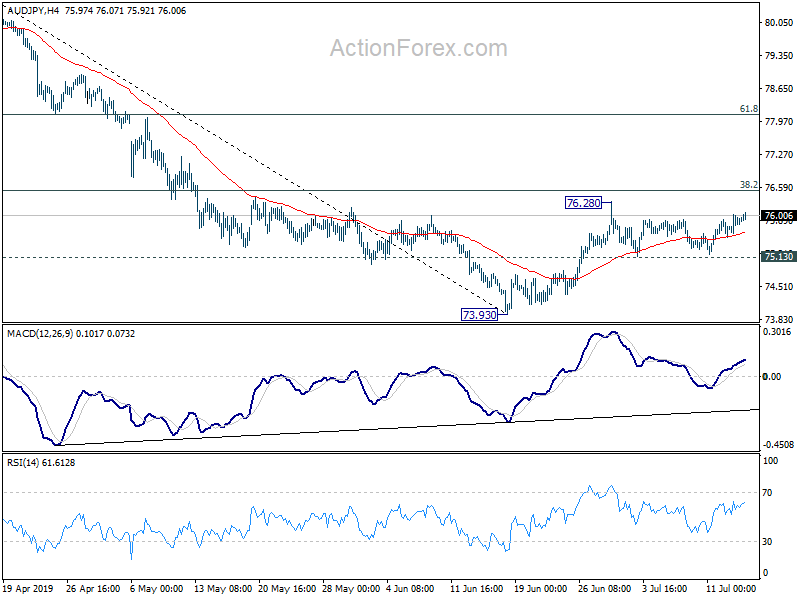This screenshot has height=600, width=800.
Task: Click the 11 Jun 16:00 date label
Action: point(477,589)
